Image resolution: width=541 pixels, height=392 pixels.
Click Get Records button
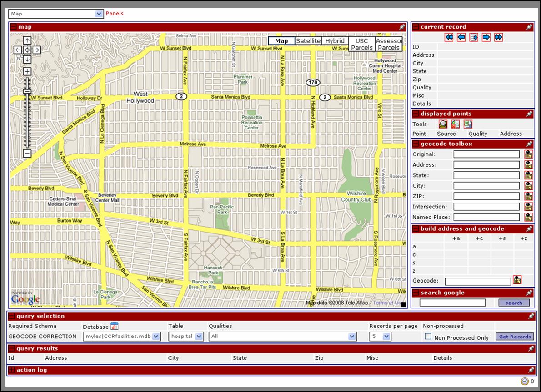pyautogui.click(x=515, y=337)
